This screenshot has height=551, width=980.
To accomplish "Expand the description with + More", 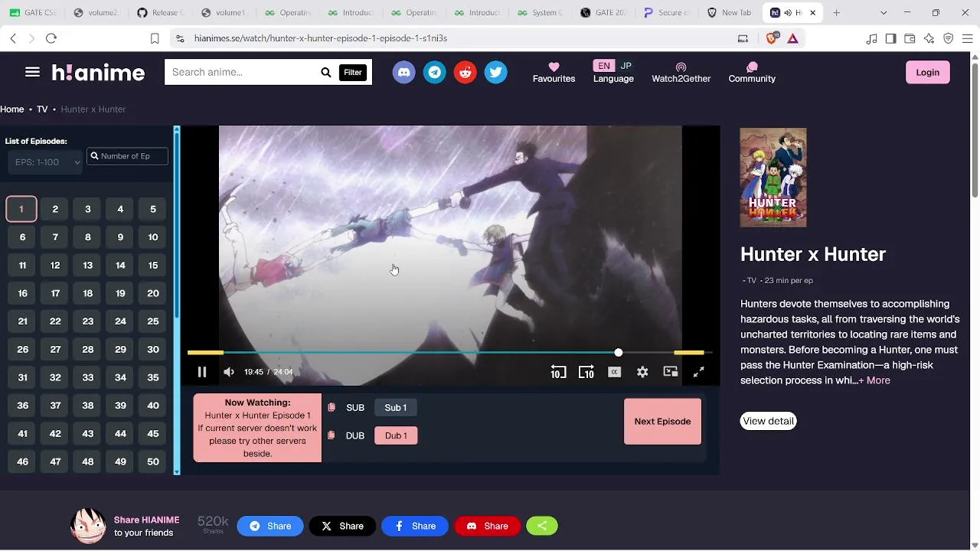I will click(x=874, y=380).
